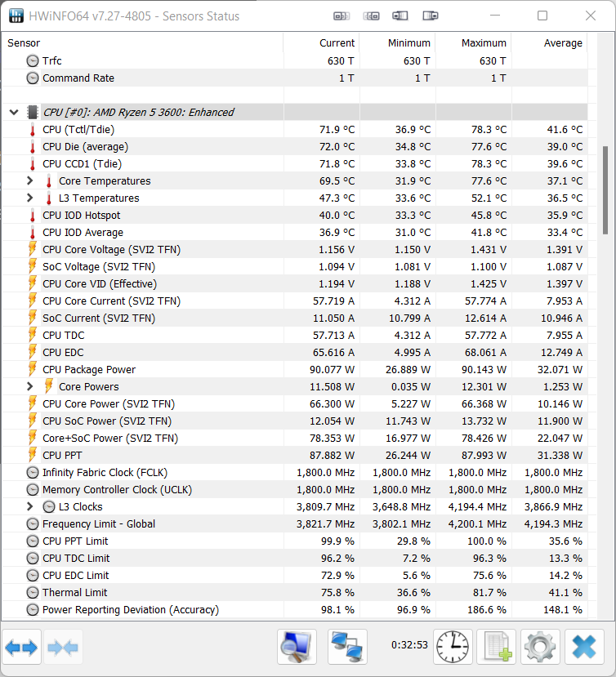
Task: Minimize the HWiNFO64 window
Action: 495,16
